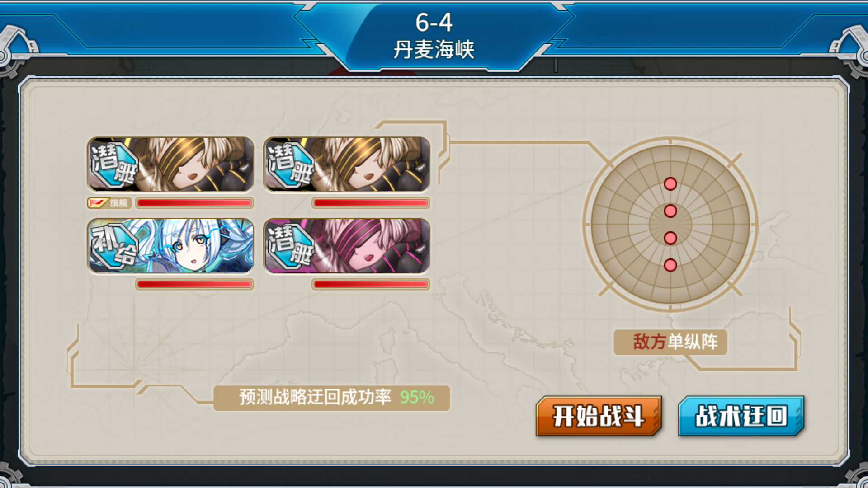The image size is (868, 488).
Task: Click the 开始战斗 start battle button
Action: click(599, 416)
